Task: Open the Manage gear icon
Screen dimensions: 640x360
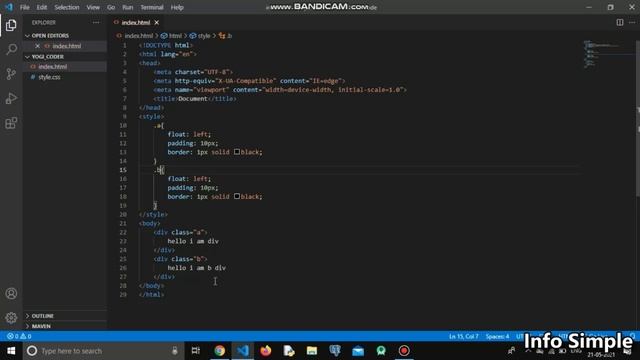Action: [x=11, y=318]
